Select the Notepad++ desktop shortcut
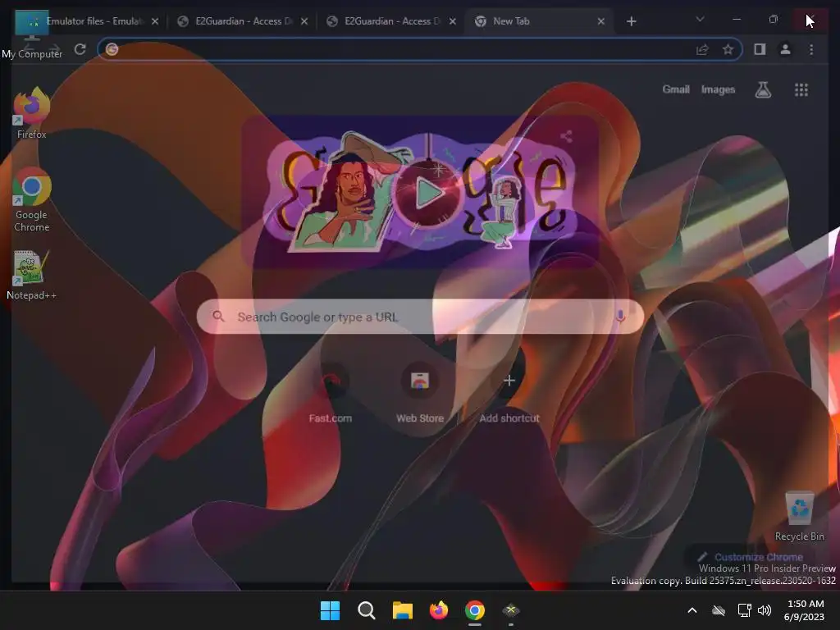Image resolution: width=840 pixels, height=630 pixels. click(x=31, y=276)
